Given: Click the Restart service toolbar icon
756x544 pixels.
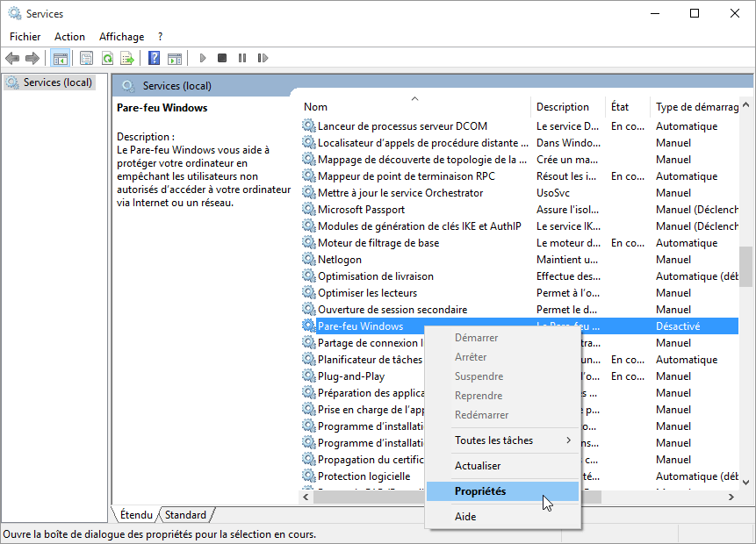Looking at the screenshot, I should coord(263,58).
